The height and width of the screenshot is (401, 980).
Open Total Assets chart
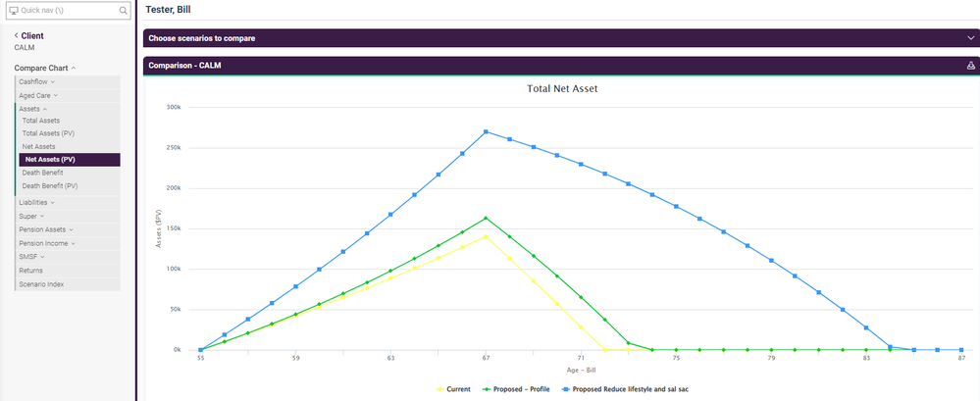[x=41, y=121]
